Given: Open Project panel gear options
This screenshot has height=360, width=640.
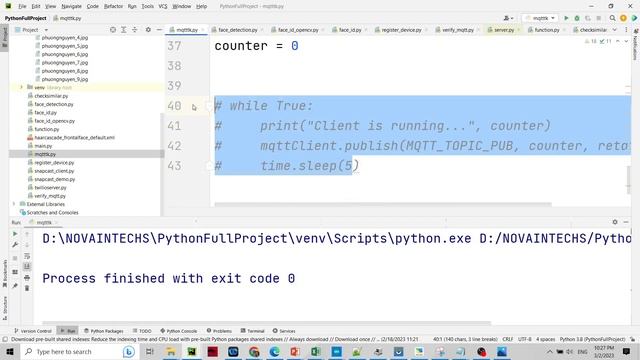Looking at the screenshot, I should point(148,30).
